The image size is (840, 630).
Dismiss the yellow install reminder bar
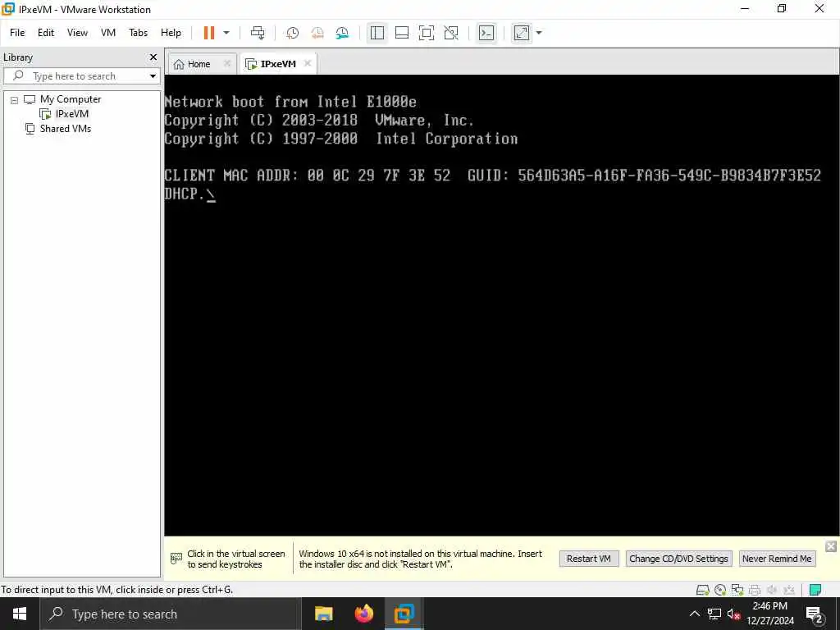pos(830,546)
